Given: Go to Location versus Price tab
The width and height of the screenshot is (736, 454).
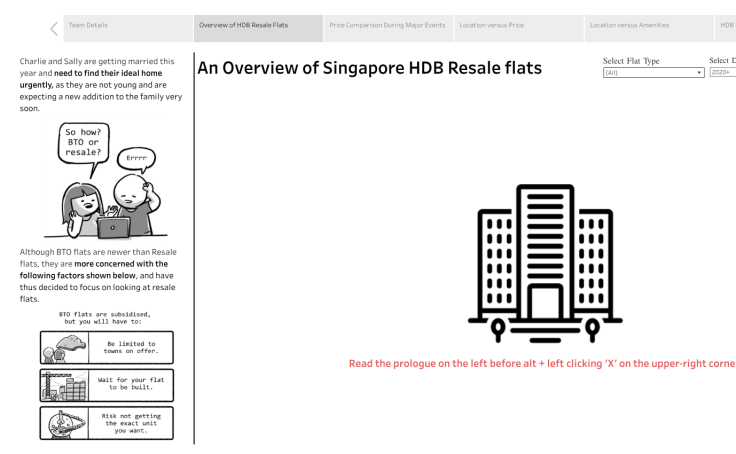Looking at the screenshot, I should coord(490,24).
